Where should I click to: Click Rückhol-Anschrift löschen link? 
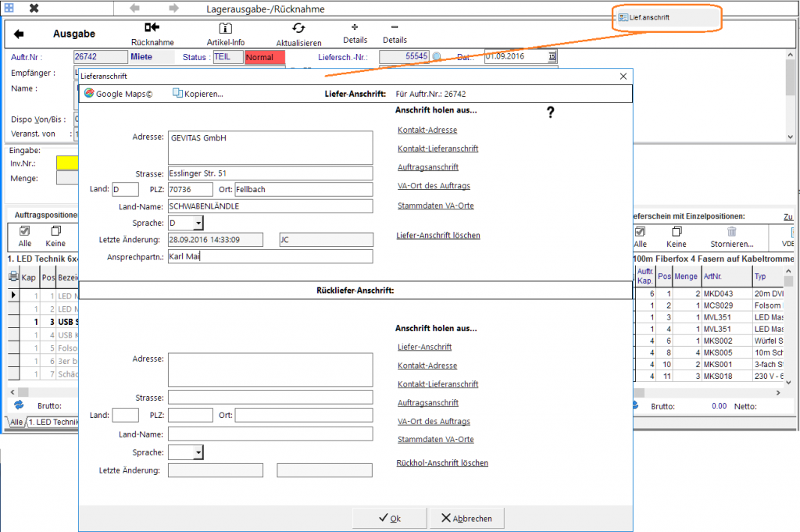(442, 462)
